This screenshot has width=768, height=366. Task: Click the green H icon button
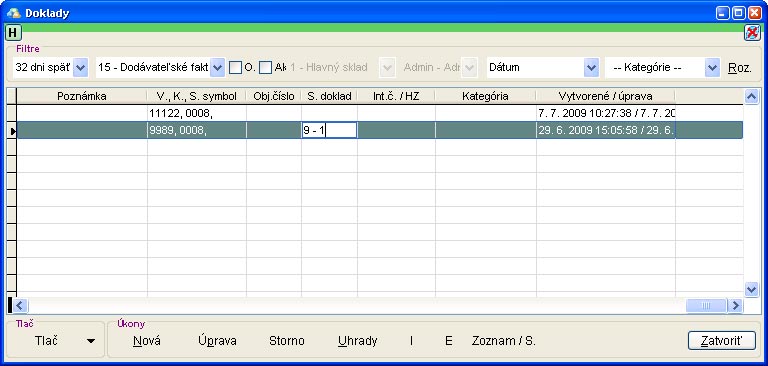[x=13, y=33]
